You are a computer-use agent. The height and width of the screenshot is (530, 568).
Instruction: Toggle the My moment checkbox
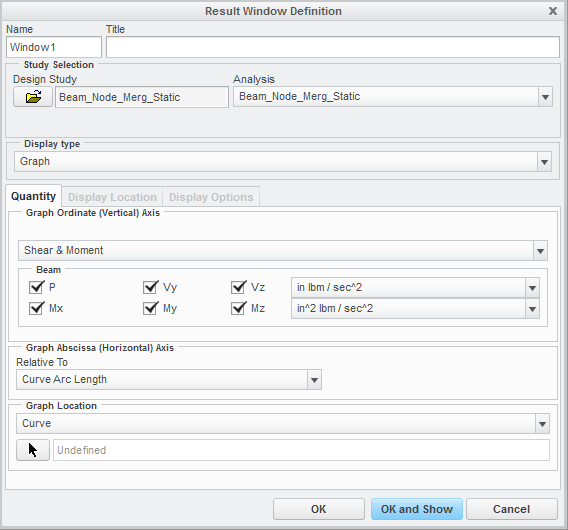[x=150, y=308]
